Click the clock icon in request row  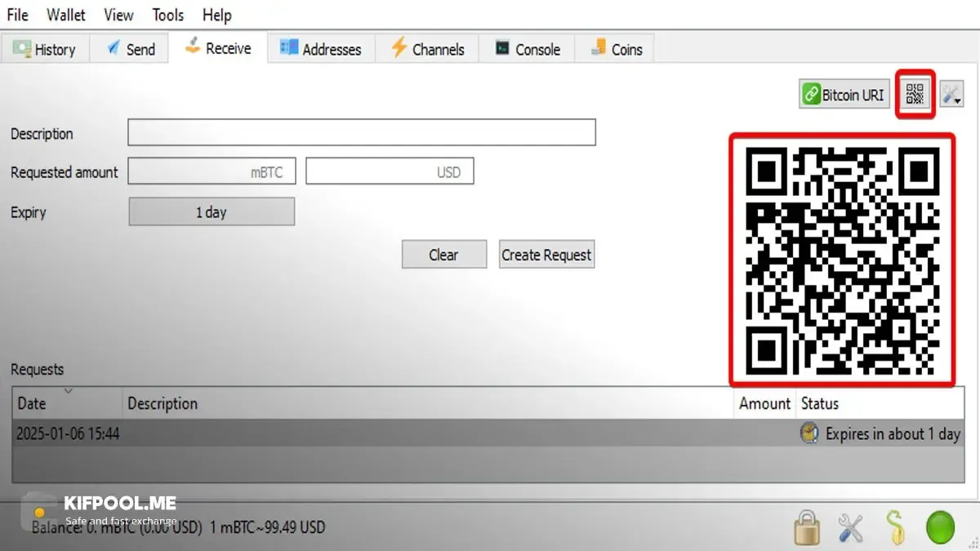click(x=809, y=433)
